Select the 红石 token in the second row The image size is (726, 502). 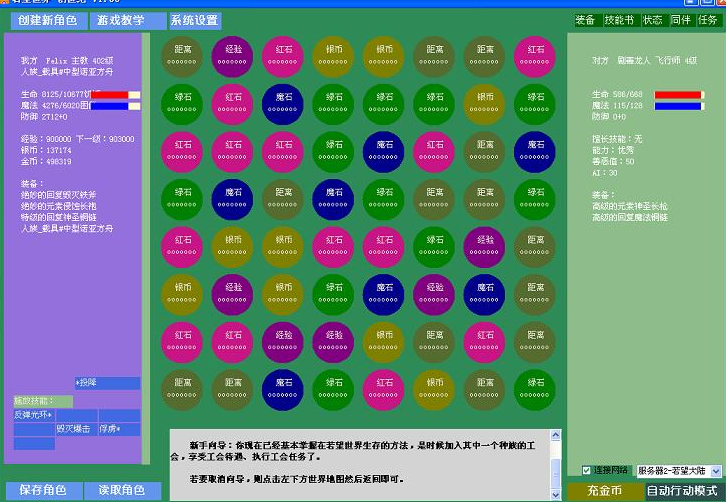point(232,104)
